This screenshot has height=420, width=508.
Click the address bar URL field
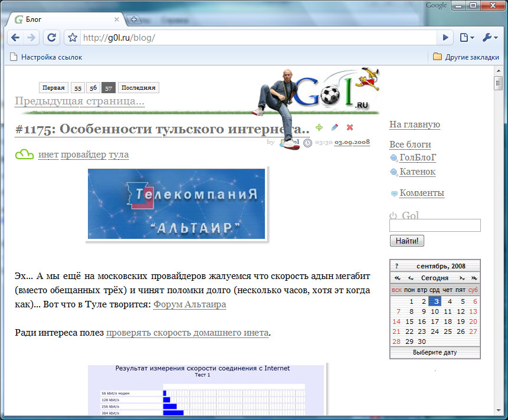point(258,38)
